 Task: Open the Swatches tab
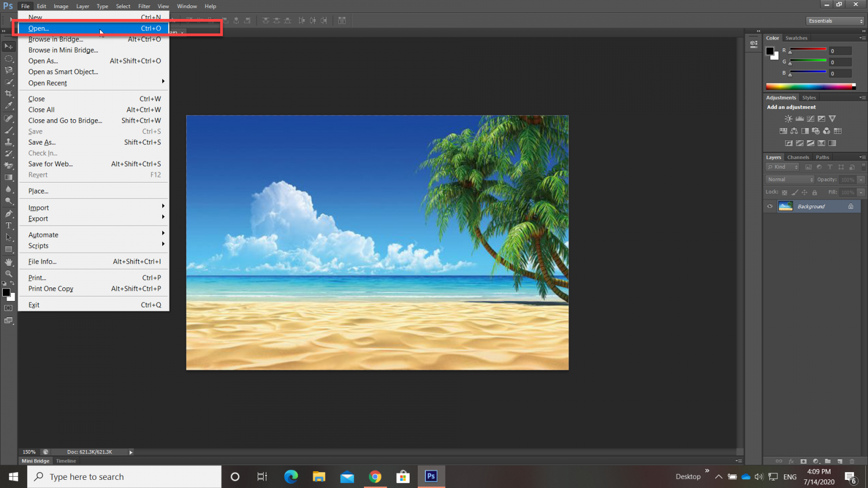click(x=796, y=38)
